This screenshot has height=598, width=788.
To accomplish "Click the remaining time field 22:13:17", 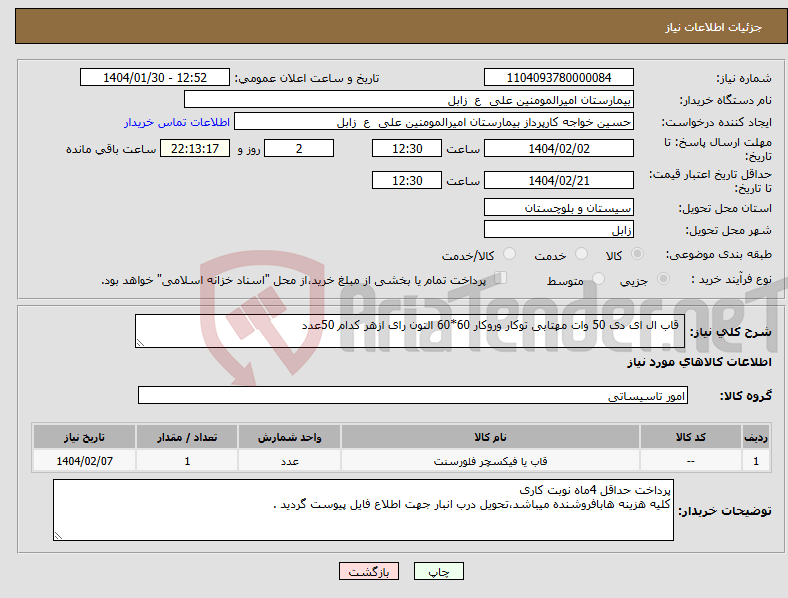I will click(195, 148).
